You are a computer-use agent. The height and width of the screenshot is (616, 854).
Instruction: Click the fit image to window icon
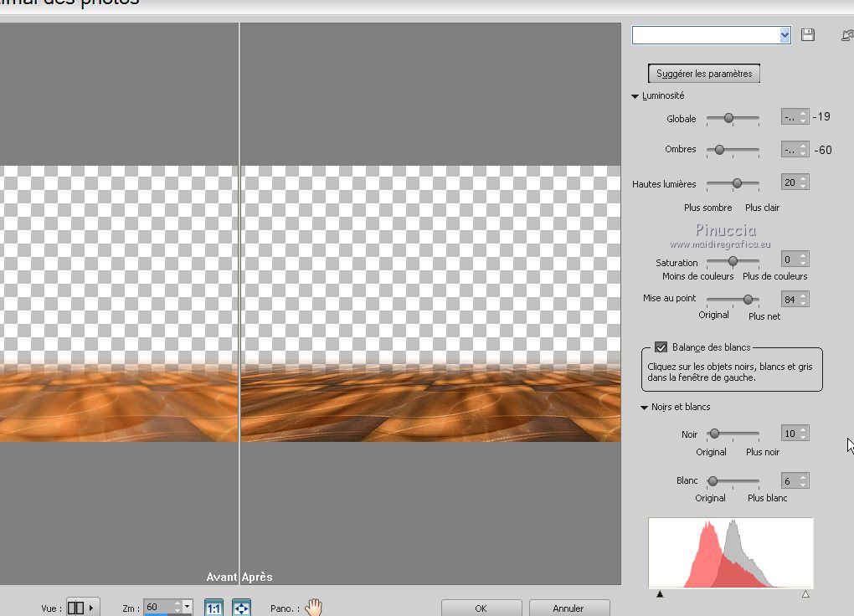[x=241, y=608]
